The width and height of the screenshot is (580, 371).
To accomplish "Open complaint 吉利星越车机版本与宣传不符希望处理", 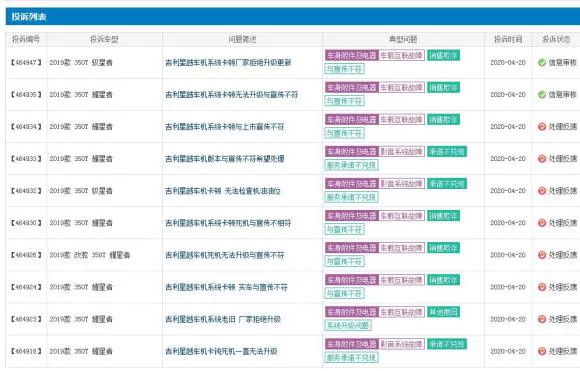I will tap(225, 159).
